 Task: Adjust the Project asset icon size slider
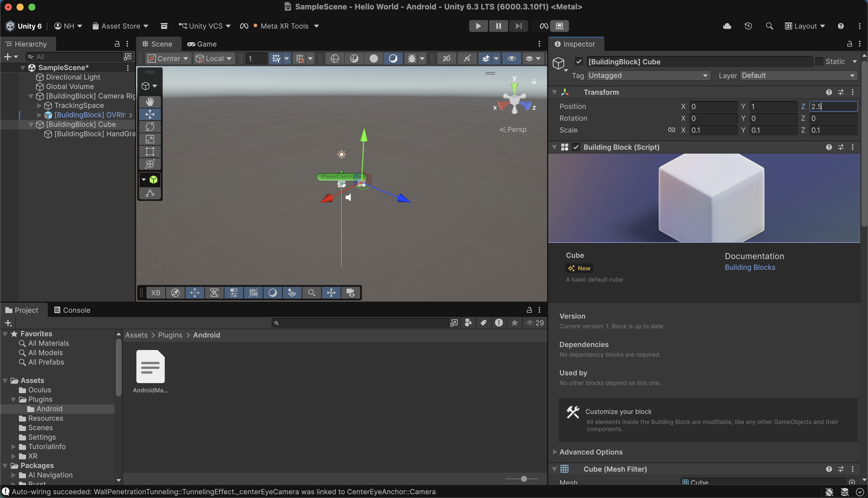coord(523,479)
